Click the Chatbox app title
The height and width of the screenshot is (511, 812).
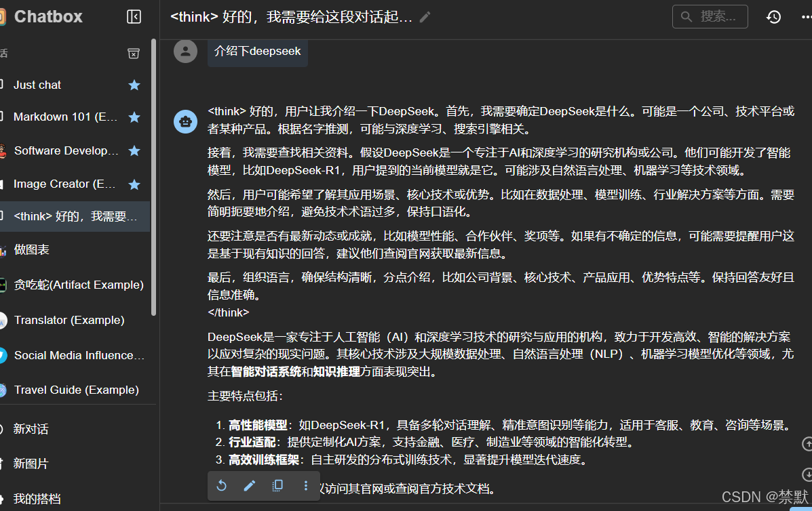(48, 16)
